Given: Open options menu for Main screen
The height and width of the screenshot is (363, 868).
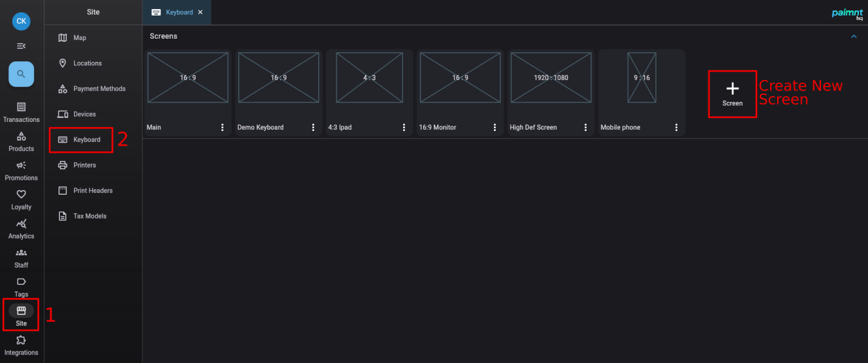Looking at the screenshot, I should 223,128.
